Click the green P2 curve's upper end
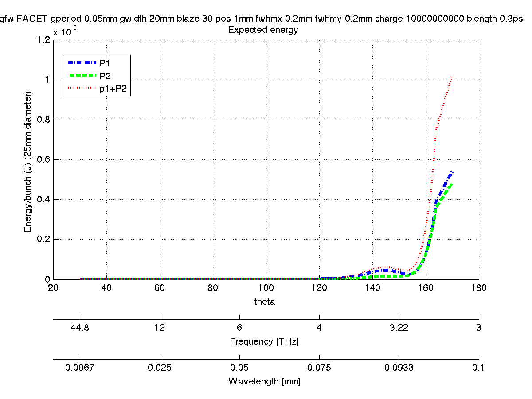 pyautogui.click(x=451, y=185)
